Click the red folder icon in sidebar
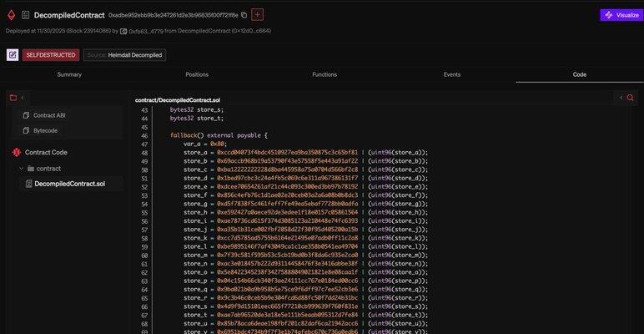The height and width of the screenshot is (334, 644). pyautogui.click(x=13, y=98)
